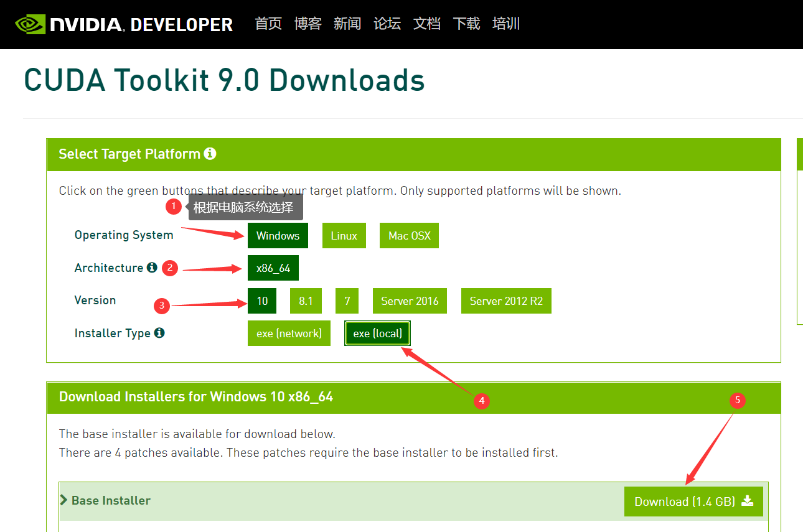This screenshot has height=532, width=803.
Task: Click the Operating System label
Action: (x=124, y=235)
